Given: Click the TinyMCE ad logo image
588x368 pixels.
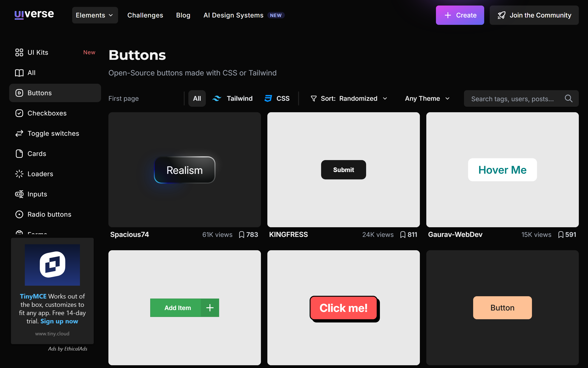Looking at the screenshot, I should point(52,265).
